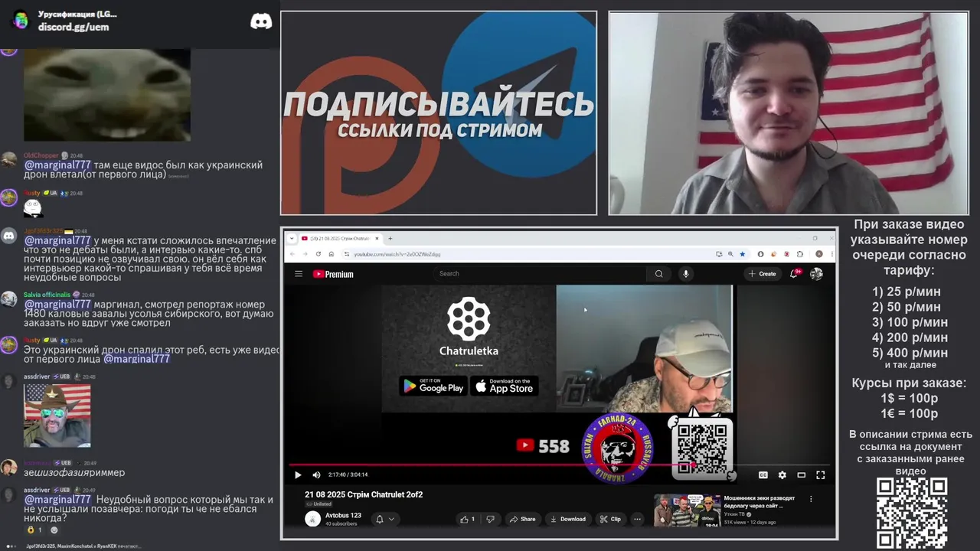This screenshot has height=551, width=980.
Task: Click the browser forward arrow
Action: [x=305, y=254]
